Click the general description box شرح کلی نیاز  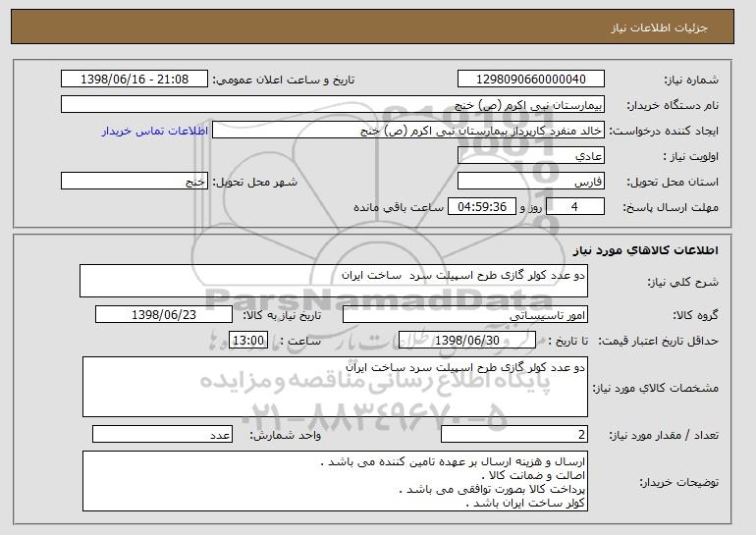pyautogui.click(x=334, y=281)
